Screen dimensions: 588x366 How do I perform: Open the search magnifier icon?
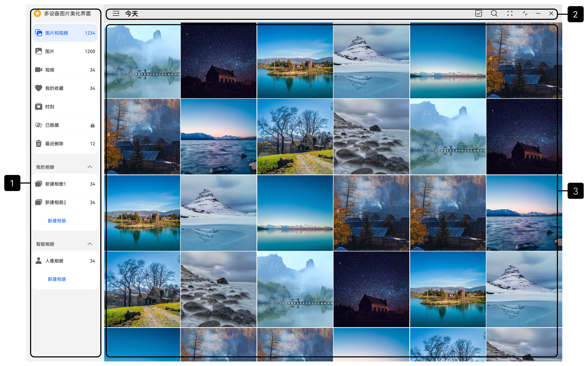tap(494, 14)
